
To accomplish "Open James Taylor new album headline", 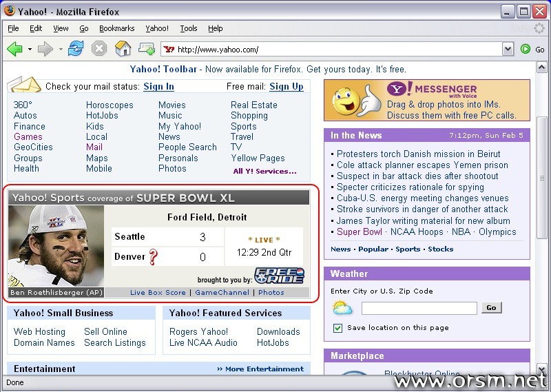I will 424,220.
